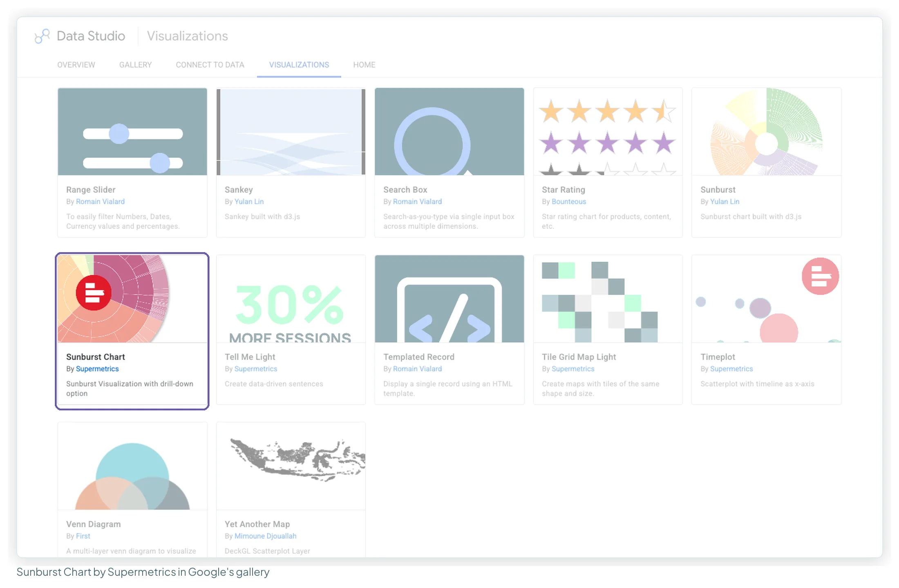Image resolution: width=899 pixels, height=588 pixels.
Task: Click the Supermetrics link under Sunburst Chart
Action: (97, 369)
